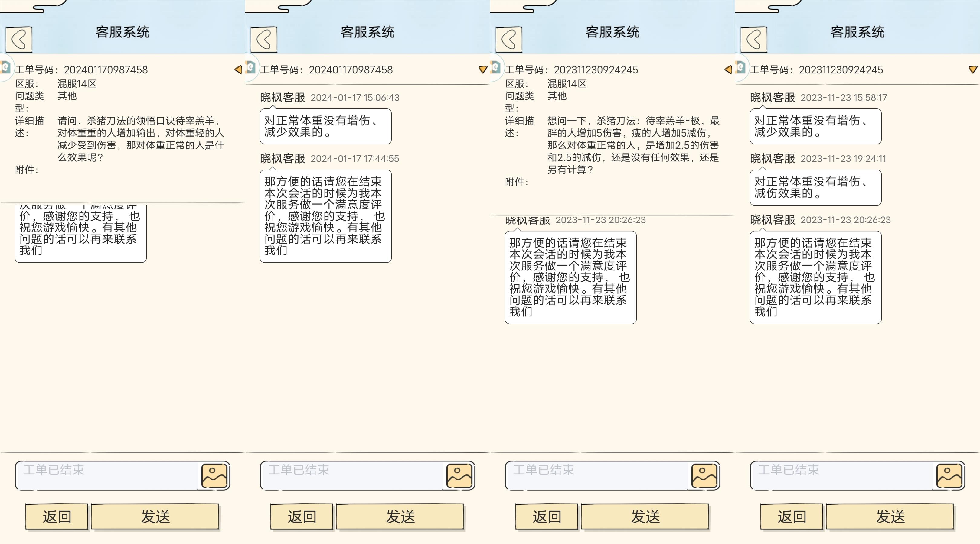Click back arrow icon in second panel header
Screen dimensions: 980x544
pos(264,39)
